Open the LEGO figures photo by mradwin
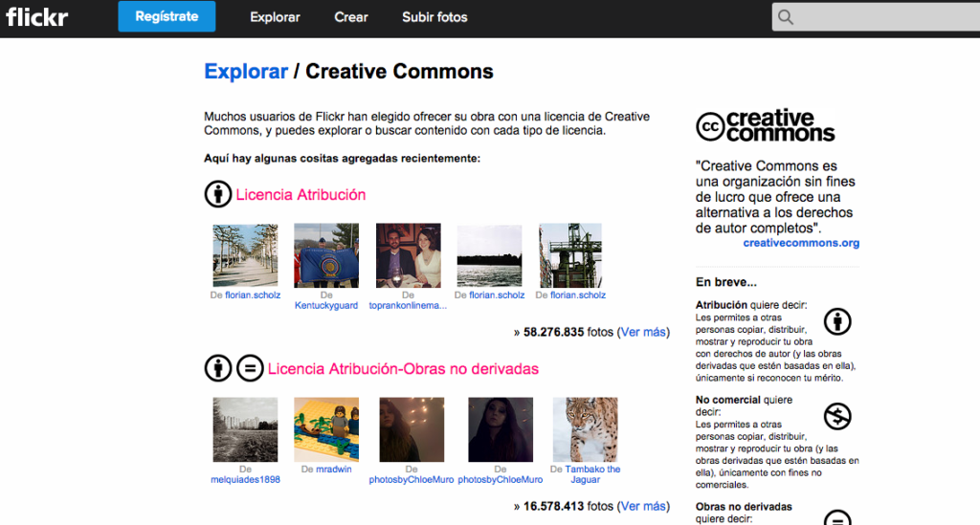This screenshot has height=525, width=980. (326, 429)
